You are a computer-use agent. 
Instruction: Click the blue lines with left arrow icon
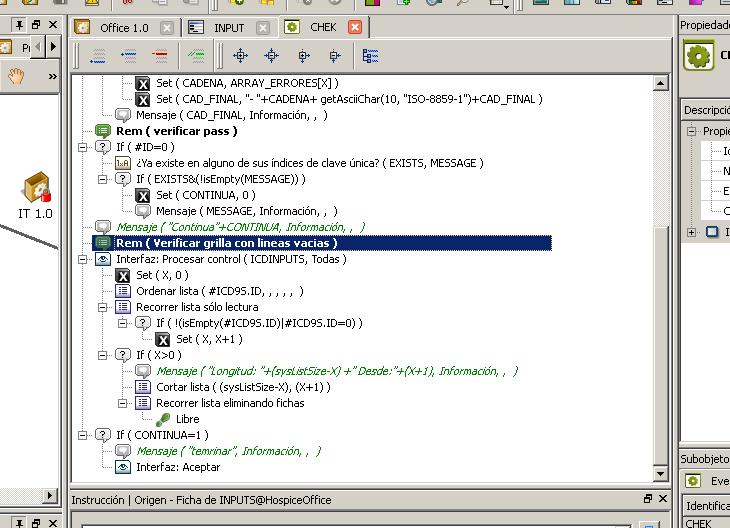pos(128,56)
